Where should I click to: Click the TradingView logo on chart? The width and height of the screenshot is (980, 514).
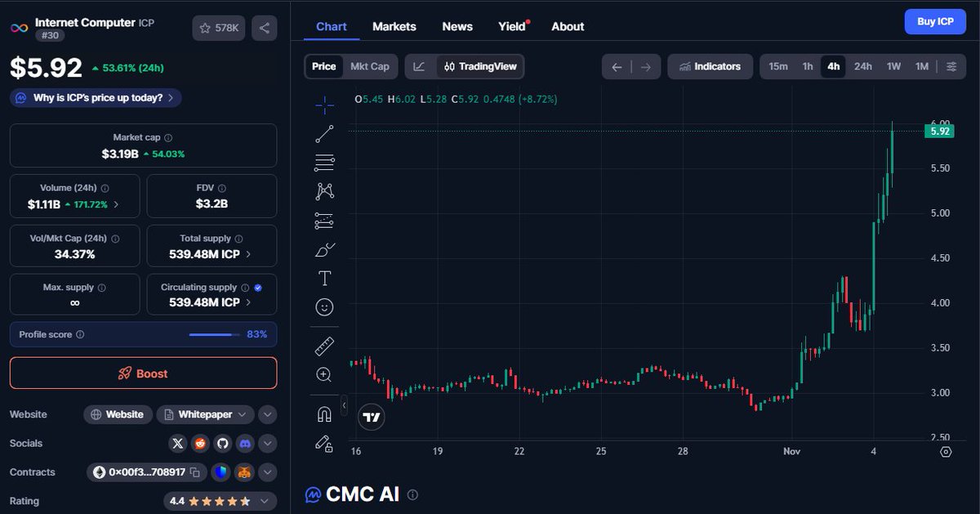click(372, 417)
